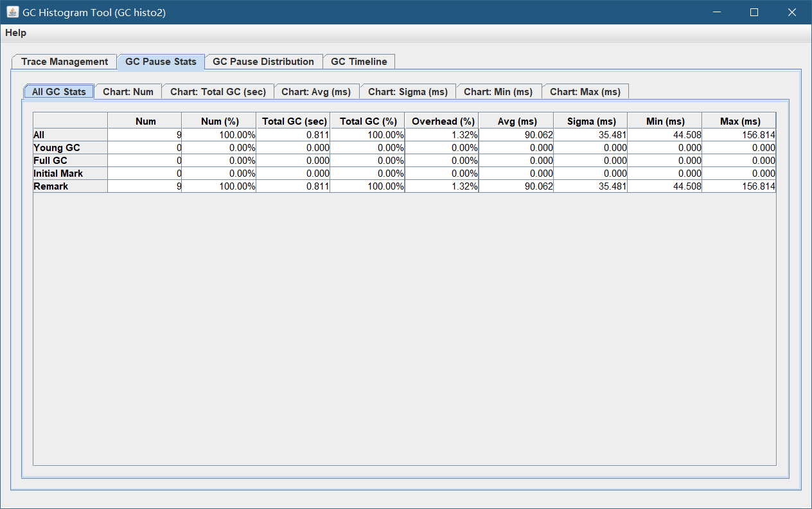This screenshot has width=812, height=509.
Task: Click the Java app icon in title bar
Action: (x=12, y=12)
